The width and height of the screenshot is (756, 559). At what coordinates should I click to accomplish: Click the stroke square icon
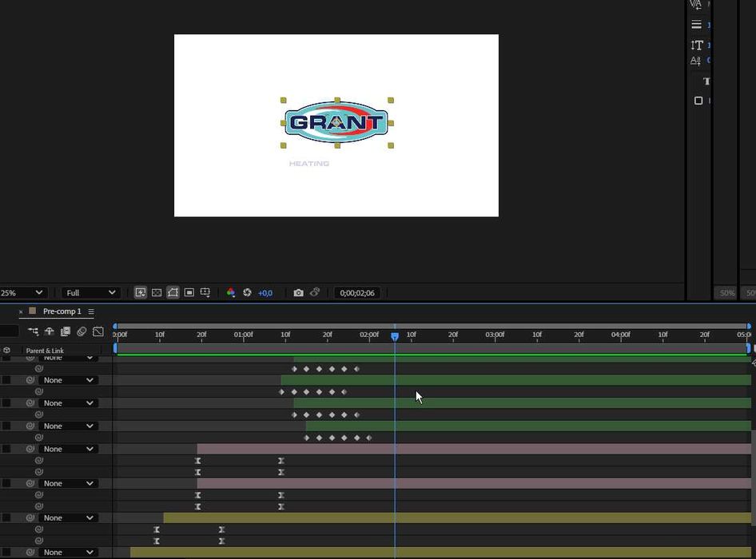point(698,101)
